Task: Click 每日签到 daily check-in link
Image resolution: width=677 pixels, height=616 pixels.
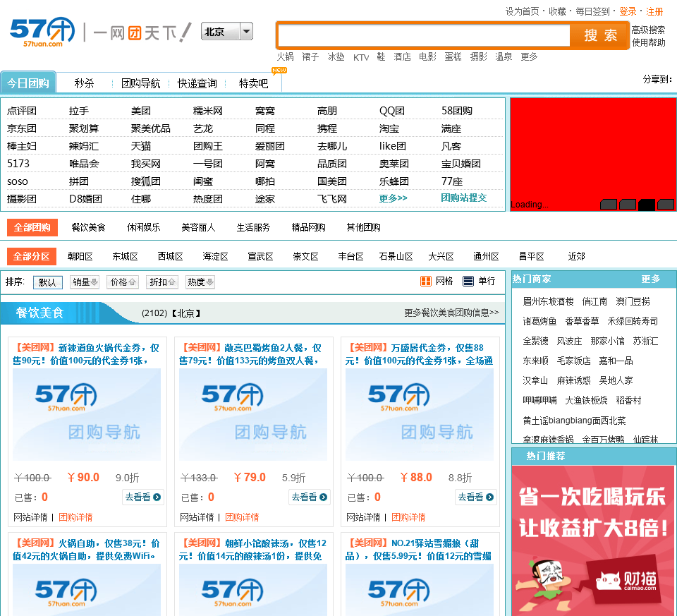Action: pyautogui.click(x=592, y=12)
